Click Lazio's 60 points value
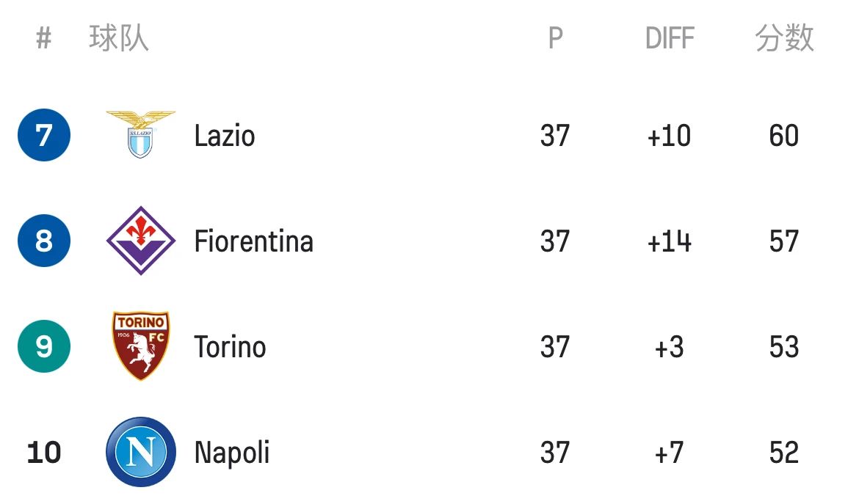 (784, 136)
